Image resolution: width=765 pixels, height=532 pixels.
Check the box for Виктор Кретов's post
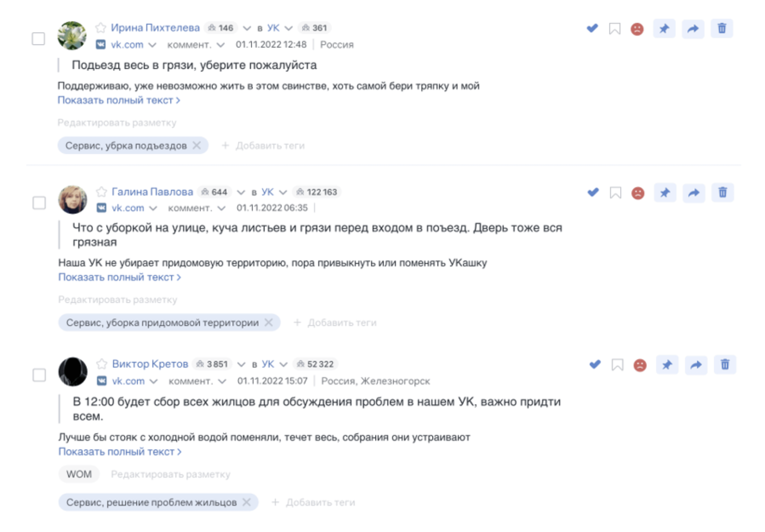click(x=39, y=375)
